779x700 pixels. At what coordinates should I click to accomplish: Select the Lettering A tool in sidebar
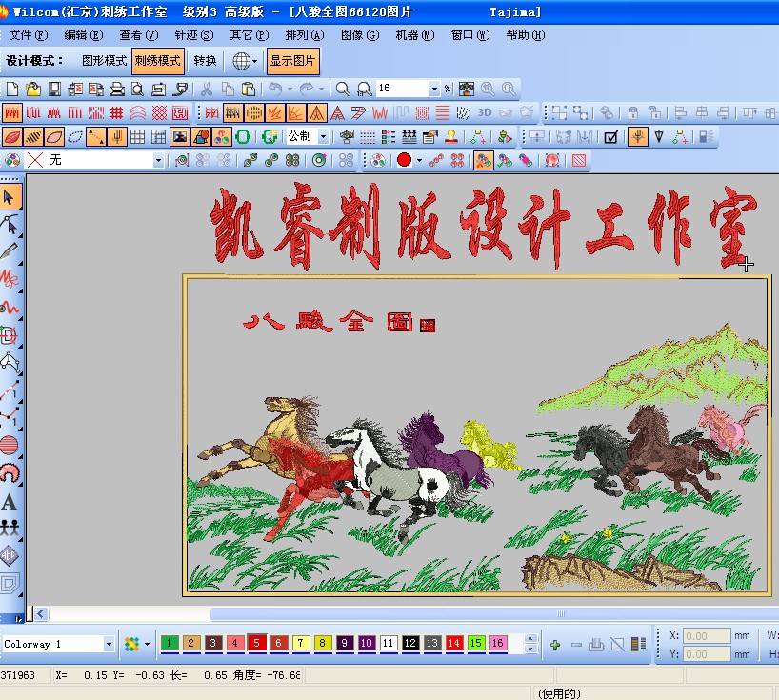point(9,503)
